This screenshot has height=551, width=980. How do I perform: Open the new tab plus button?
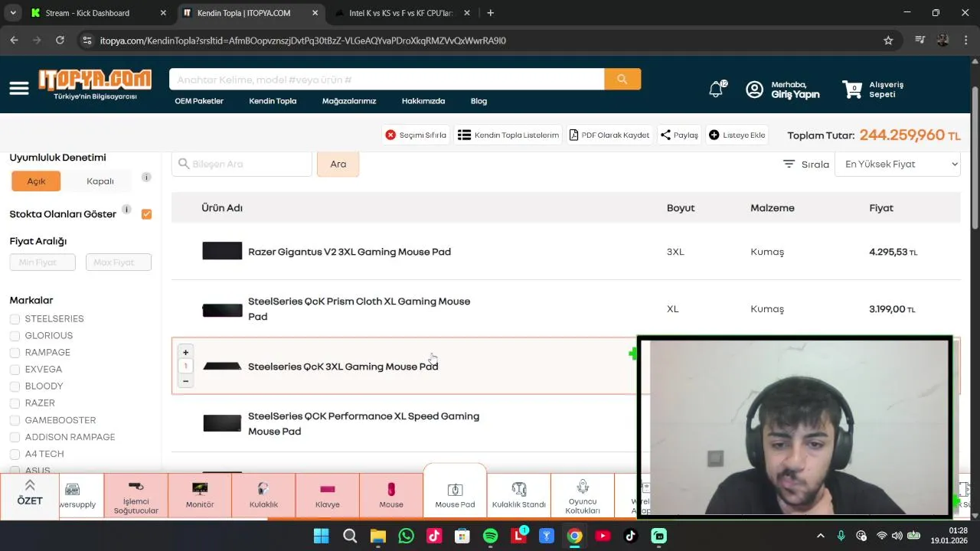(490, 13)
